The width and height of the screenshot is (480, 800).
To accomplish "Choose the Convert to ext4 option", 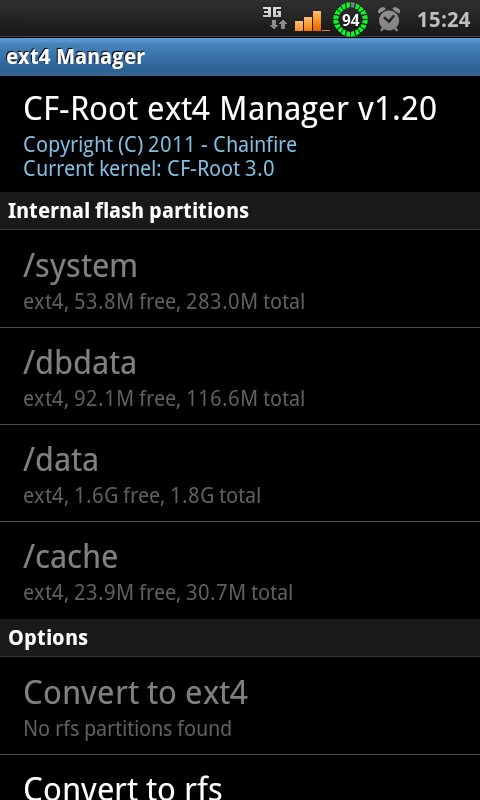I will tap(240, 706).
